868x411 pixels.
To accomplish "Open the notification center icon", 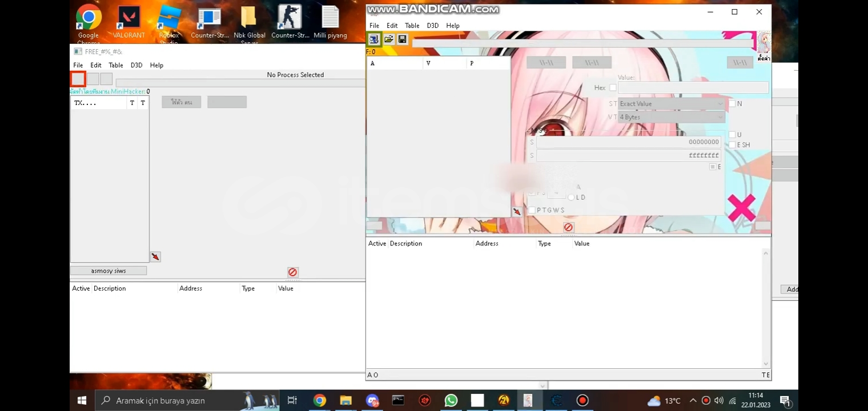I will (x=785, y=400).
